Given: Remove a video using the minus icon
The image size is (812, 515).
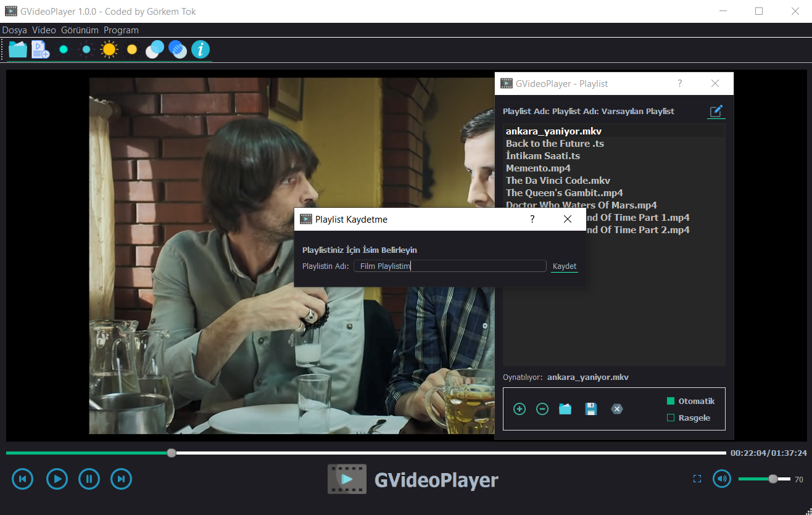Looking at the screenshot, I should [542, 408].
